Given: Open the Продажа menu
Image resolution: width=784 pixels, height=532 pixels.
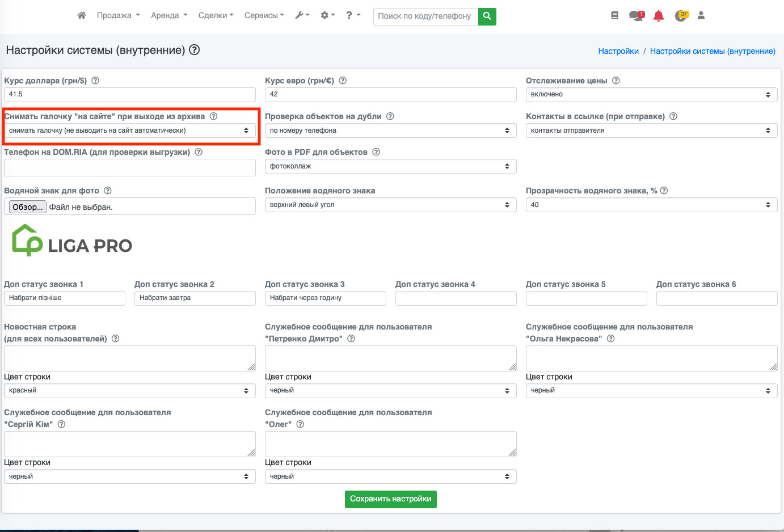Looking at the screenshot, I should pos(118,15).
